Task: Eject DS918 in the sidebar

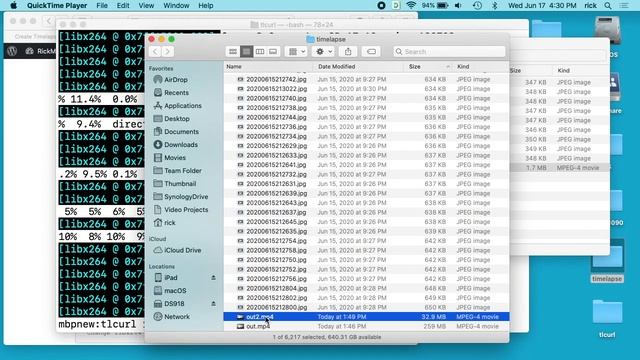Action: click(x=213, y=304)
